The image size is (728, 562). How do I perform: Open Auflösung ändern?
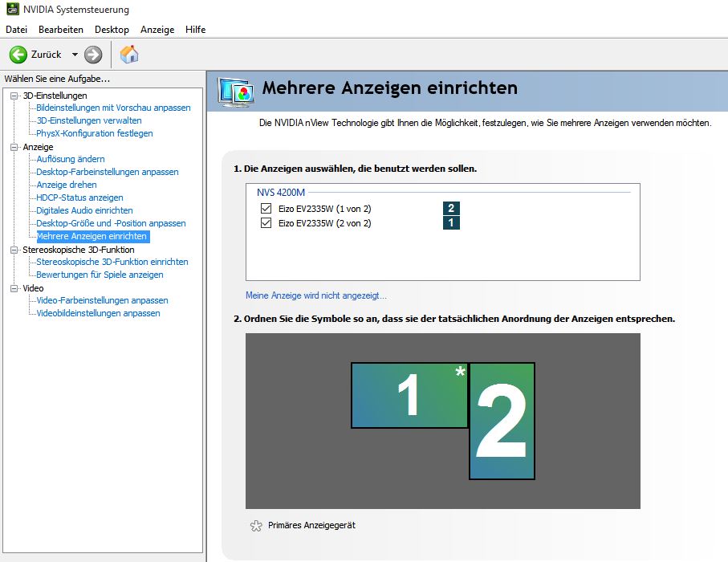click(x=71, y=159)
